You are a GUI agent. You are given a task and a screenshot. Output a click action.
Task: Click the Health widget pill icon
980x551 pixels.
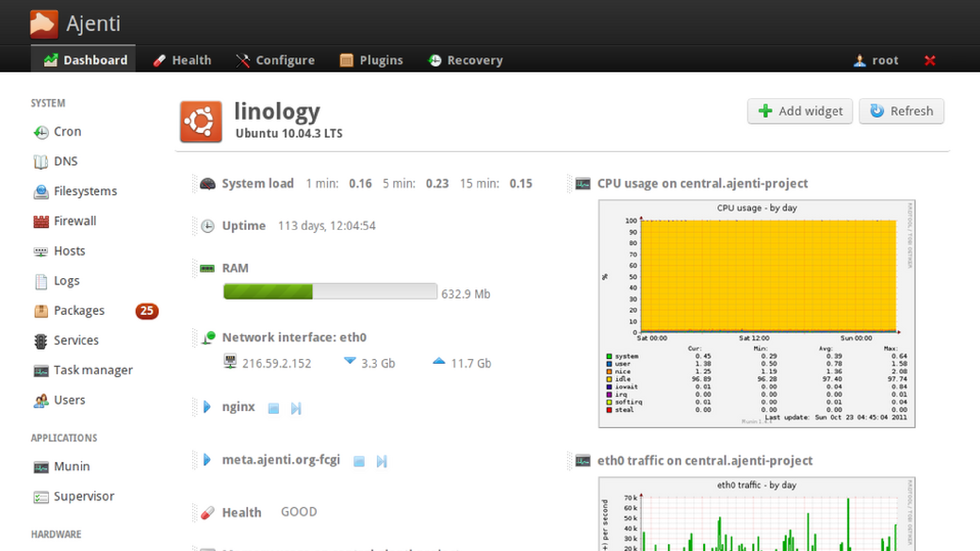click(x=208, y=513)
